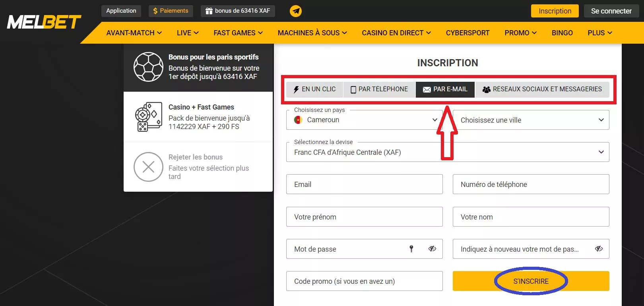Click the Cameroun flag icon
The height and width of the screenshot is (306, 644).
pos(298,120)
